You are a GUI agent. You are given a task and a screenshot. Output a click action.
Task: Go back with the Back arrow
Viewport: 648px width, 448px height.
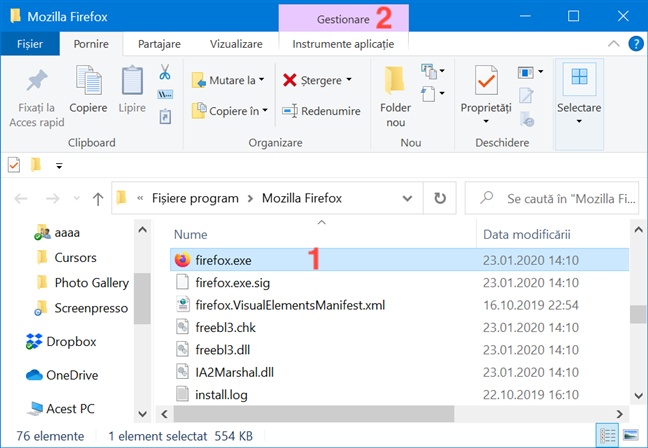click(21, 199)
